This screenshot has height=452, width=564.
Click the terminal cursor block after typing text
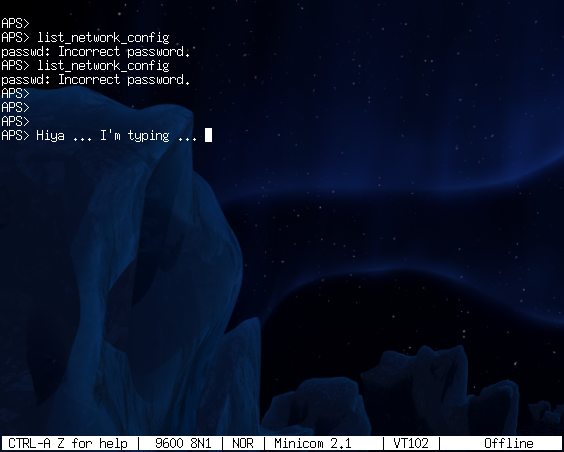tap(208, 135)
